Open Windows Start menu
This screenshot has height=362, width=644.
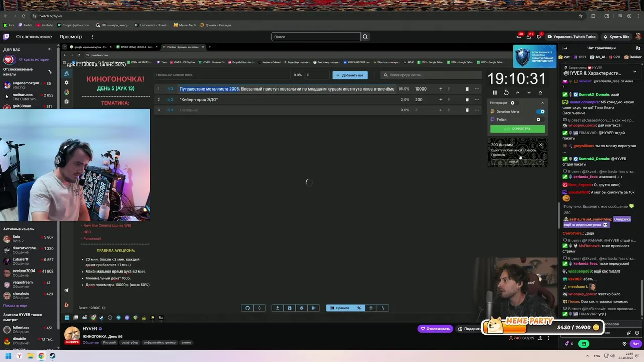pos(8,356)
